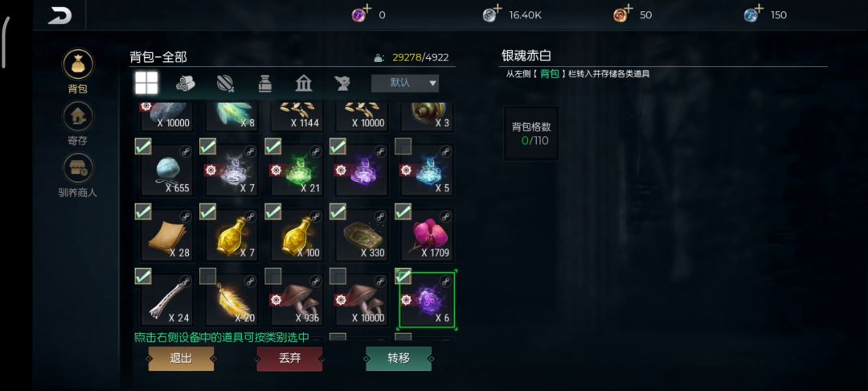Click the back arrow icon
Screen dimensions: 868x391
(59, 16)
